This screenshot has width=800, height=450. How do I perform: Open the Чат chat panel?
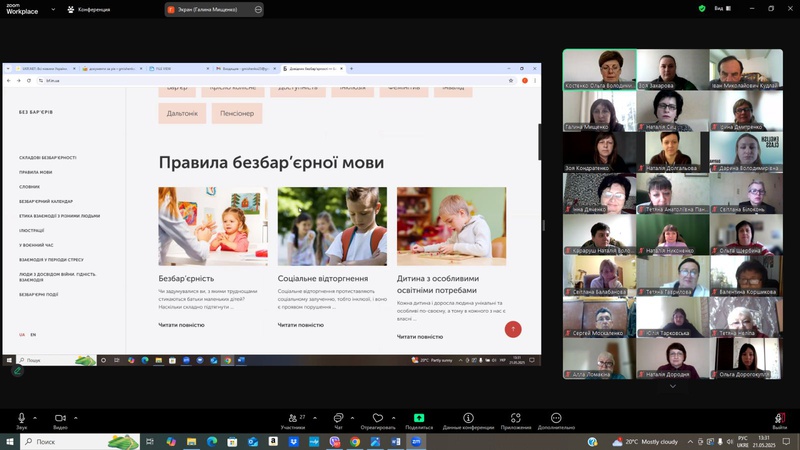[x=337, y=418]
